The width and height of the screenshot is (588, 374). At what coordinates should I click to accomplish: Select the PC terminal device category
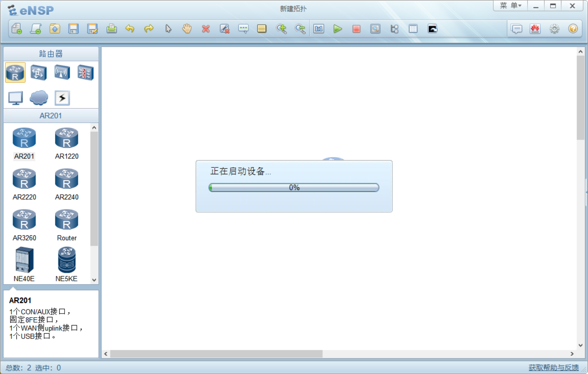point(16,98)
